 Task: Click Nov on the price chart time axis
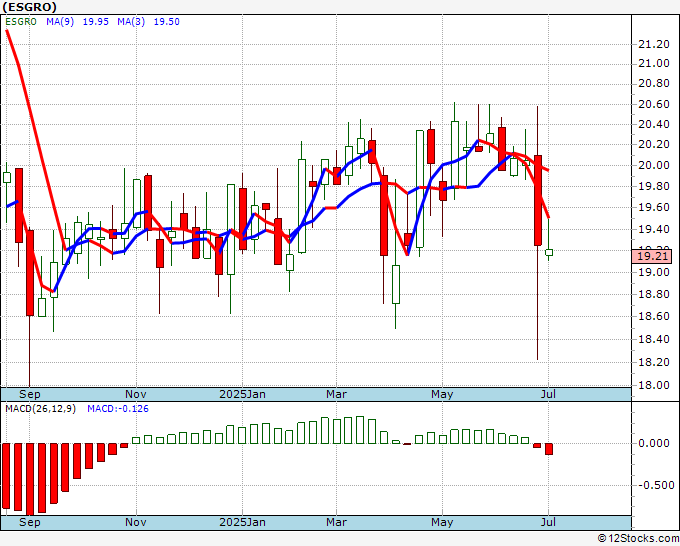136,394
